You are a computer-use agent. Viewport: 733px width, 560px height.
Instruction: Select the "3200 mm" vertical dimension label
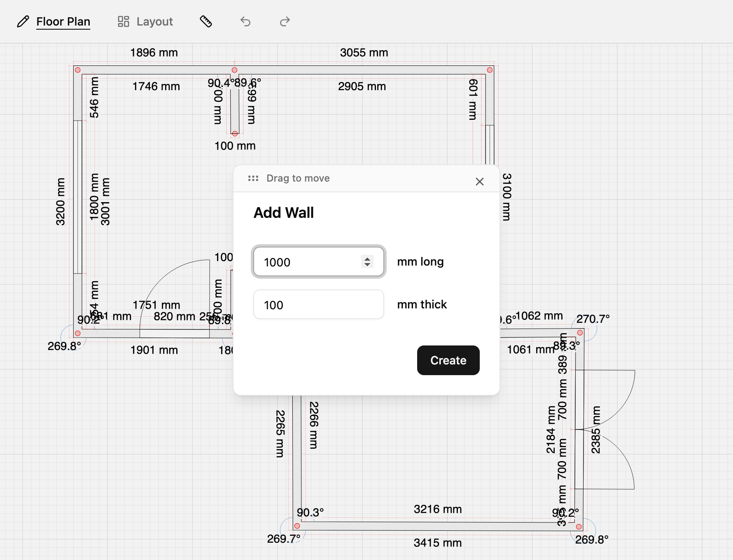(61, 202)
